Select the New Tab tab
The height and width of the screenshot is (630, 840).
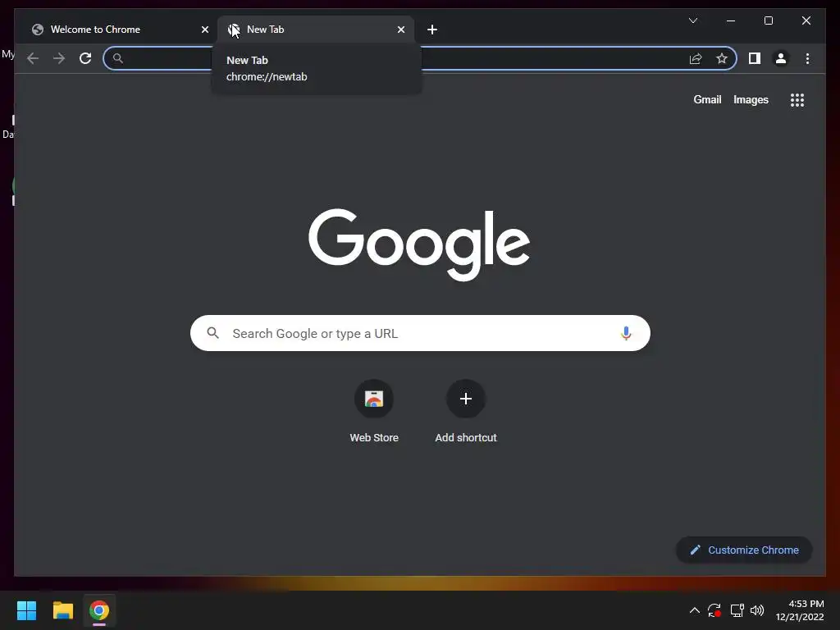[316, 30]
